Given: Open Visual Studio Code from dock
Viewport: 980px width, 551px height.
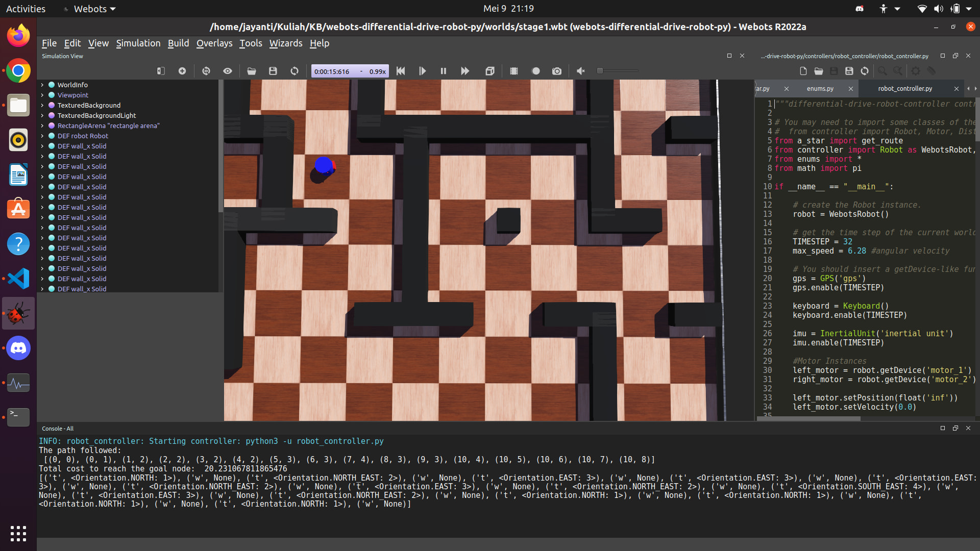Looking at the screenshot, I should click(18, 279).
